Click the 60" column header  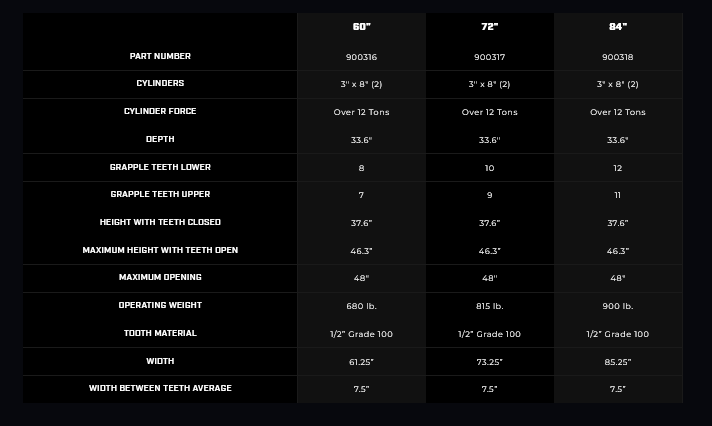click(x=361, y=27)
